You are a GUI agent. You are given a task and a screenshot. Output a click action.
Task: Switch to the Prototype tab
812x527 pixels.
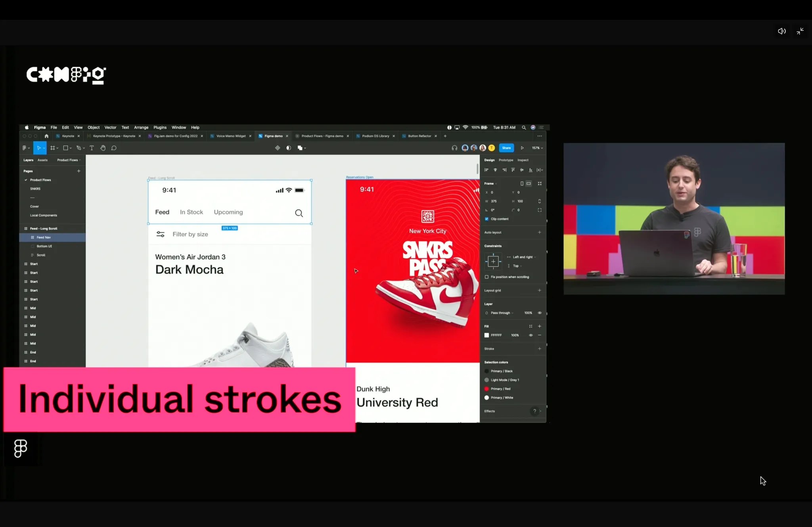click(x=506, y=160)
